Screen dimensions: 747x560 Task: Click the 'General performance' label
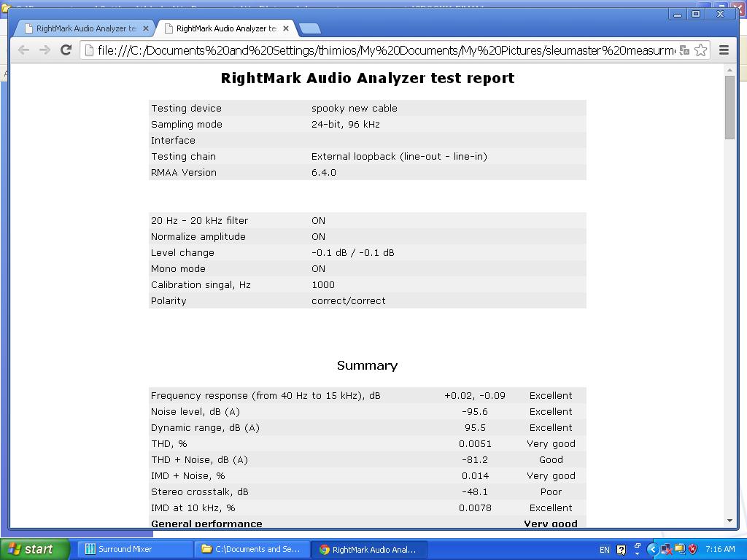[206, 524]
